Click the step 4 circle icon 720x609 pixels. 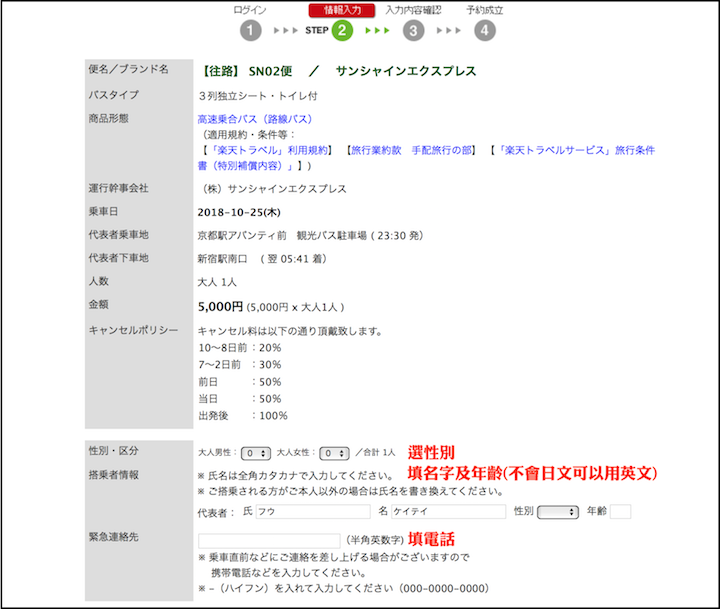pos(485,30)
